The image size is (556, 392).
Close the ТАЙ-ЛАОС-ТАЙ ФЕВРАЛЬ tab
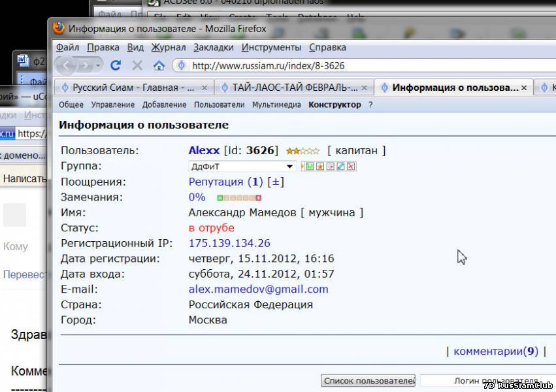coord(364,88)
